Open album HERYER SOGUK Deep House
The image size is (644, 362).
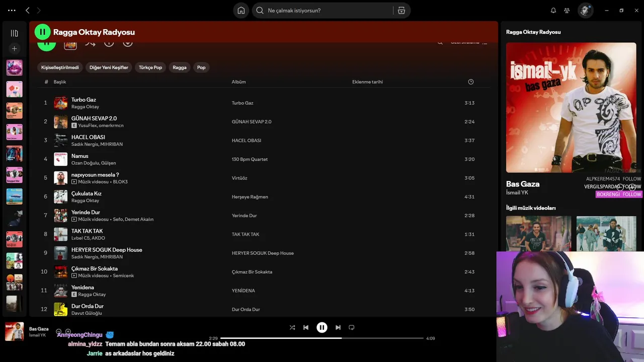263,253
